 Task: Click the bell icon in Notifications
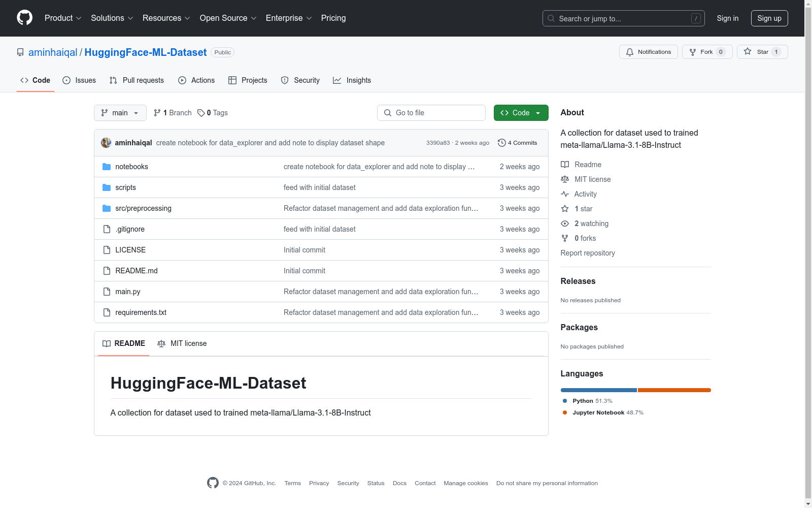[630, 52]
